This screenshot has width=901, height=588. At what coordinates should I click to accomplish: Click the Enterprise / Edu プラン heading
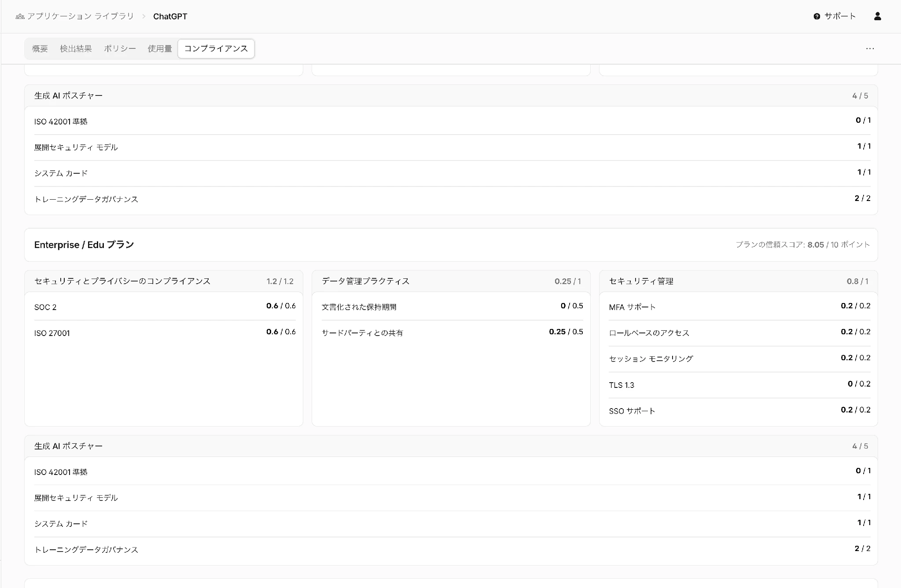(84, 245)
